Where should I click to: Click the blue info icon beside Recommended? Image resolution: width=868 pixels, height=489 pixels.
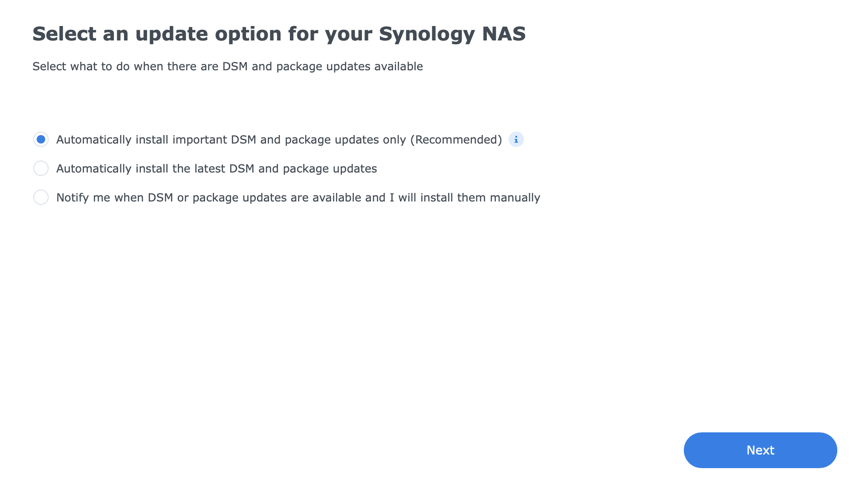(x=516, y=140)
